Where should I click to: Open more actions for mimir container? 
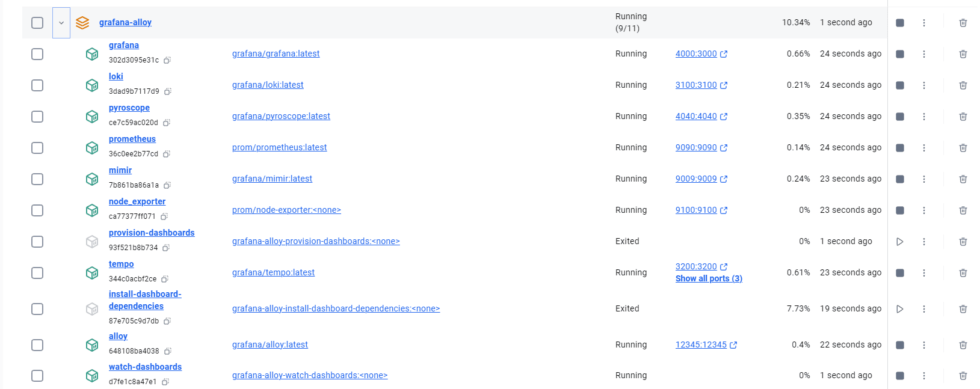click(924, 179)
